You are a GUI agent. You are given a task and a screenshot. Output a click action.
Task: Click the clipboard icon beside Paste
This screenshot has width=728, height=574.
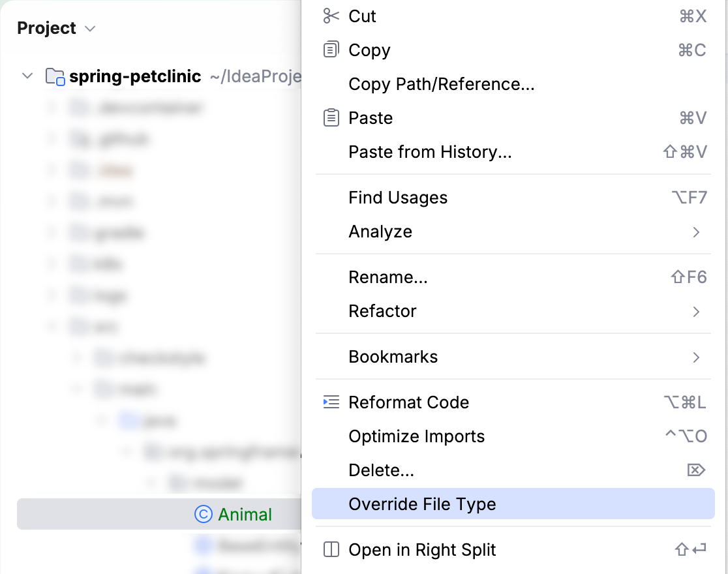point(331,117)
